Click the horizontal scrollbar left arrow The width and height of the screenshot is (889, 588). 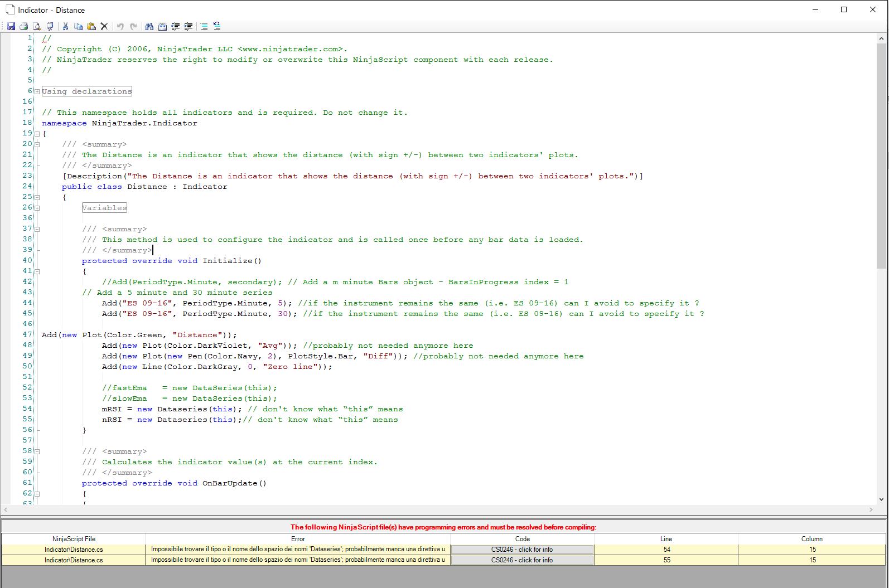[6, 509]
